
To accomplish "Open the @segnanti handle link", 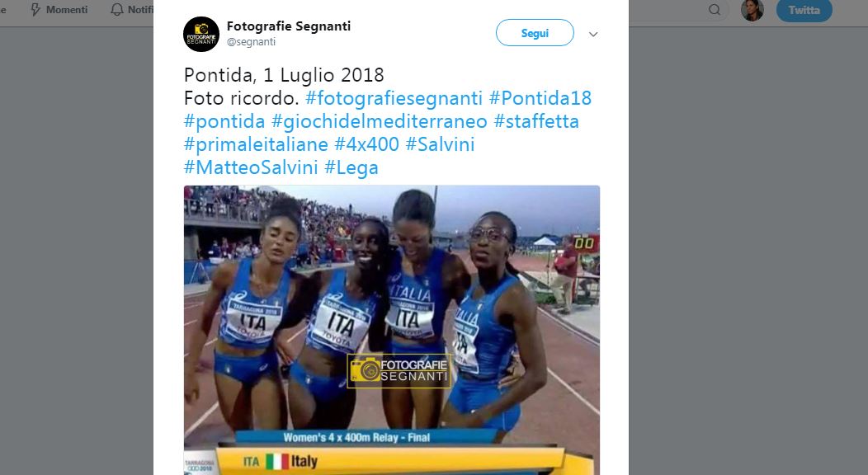I will [x=251, y=42].
